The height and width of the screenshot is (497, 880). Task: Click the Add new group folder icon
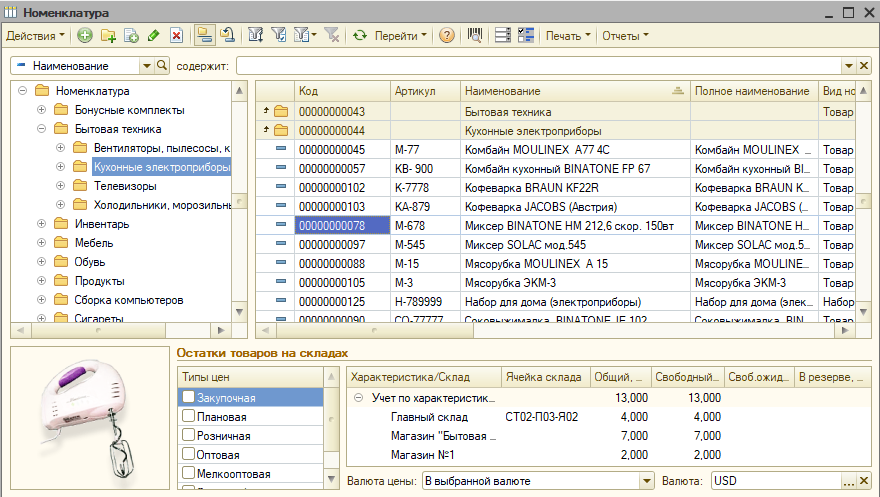108,36
